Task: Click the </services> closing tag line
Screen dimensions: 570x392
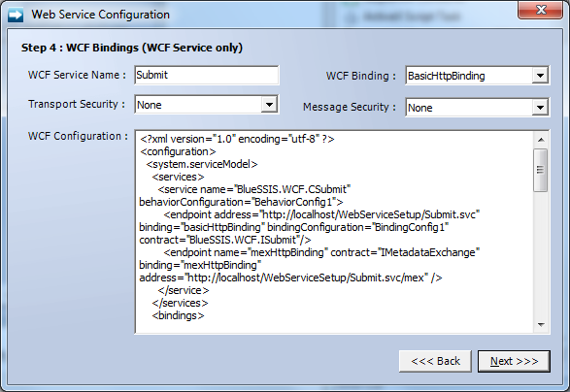Action: click(x=180, y=303)
